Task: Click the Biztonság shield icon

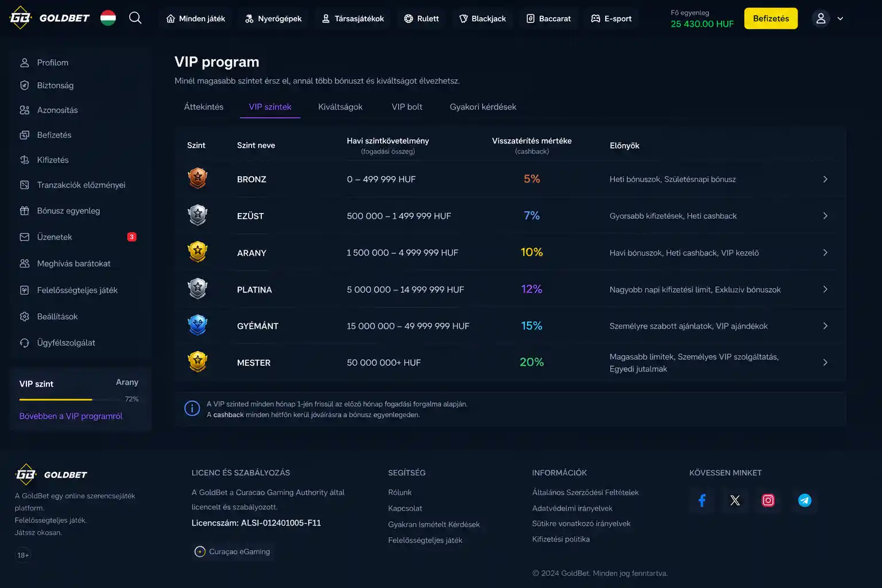Action: pos(24,86)
